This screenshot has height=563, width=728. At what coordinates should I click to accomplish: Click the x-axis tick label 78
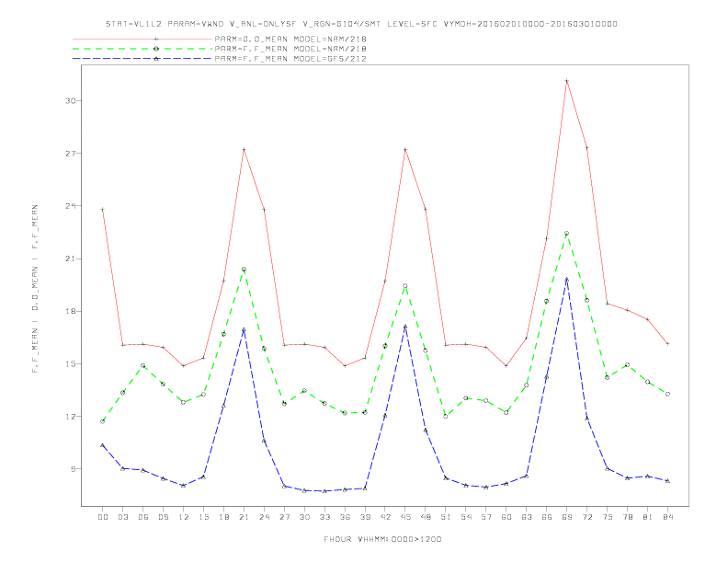628,517
